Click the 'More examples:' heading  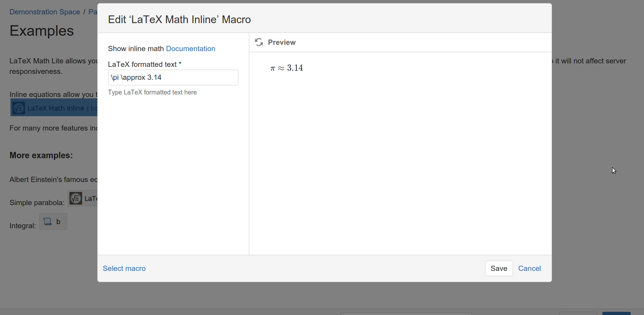[x=41, y=155]
